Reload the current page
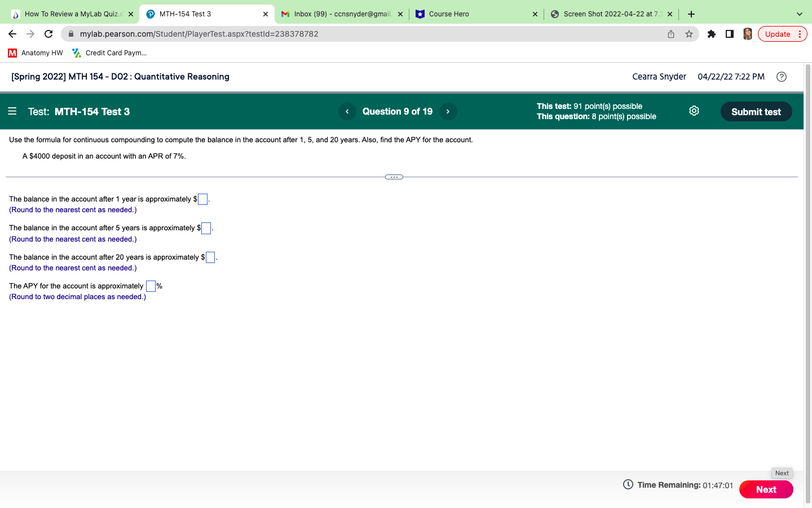This screenshot has height=508, width=812. point(48,34)
